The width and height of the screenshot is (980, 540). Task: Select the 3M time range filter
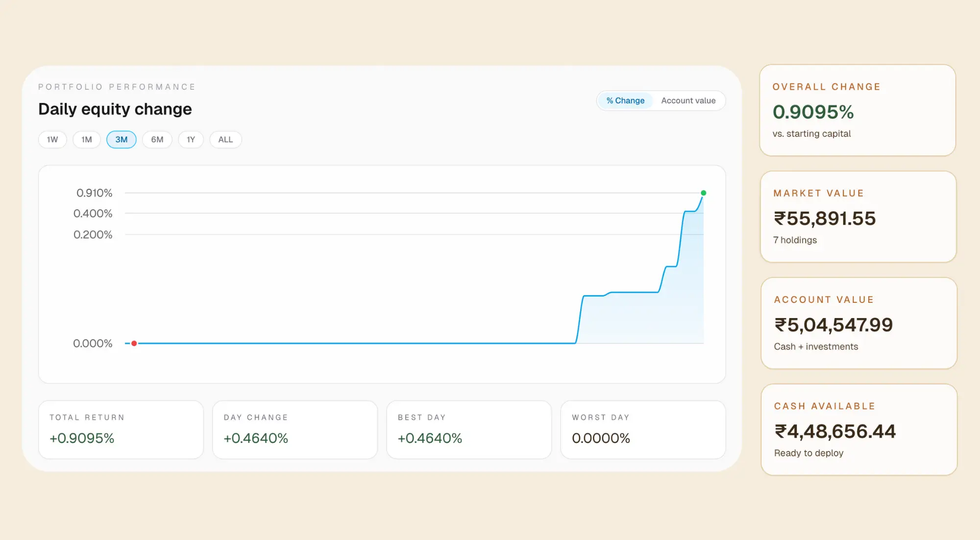(x=121, y=139)
